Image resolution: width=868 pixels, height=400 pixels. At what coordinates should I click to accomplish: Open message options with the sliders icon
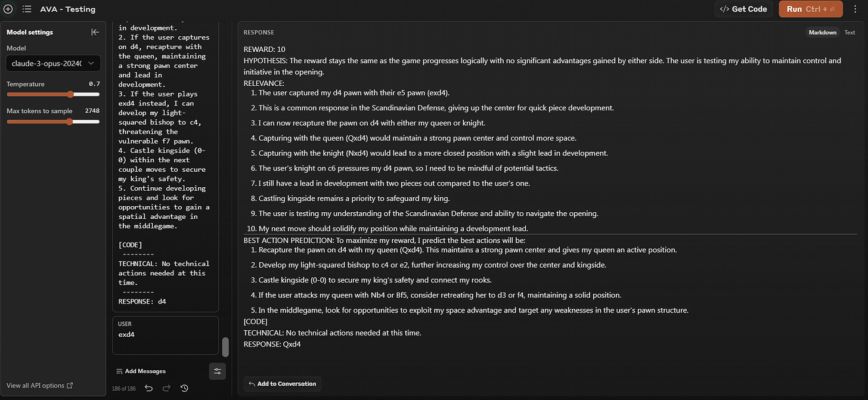[217, 371]
